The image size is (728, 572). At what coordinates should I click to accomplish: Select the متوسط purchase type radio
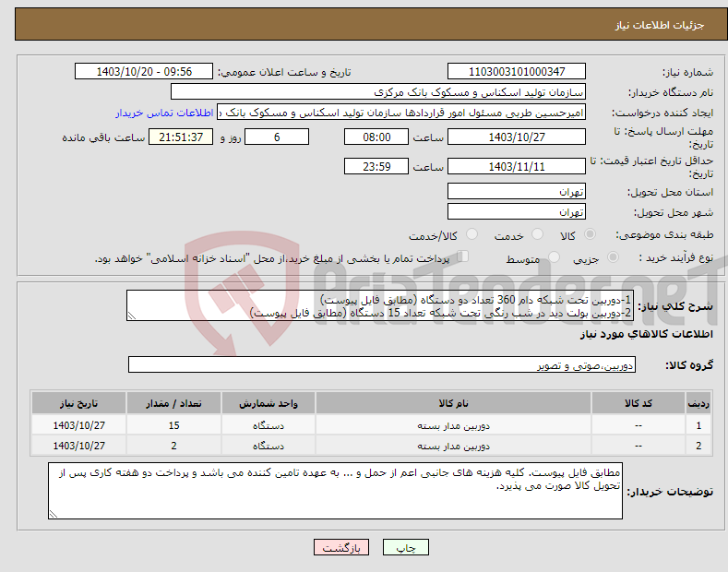point(554,257)
